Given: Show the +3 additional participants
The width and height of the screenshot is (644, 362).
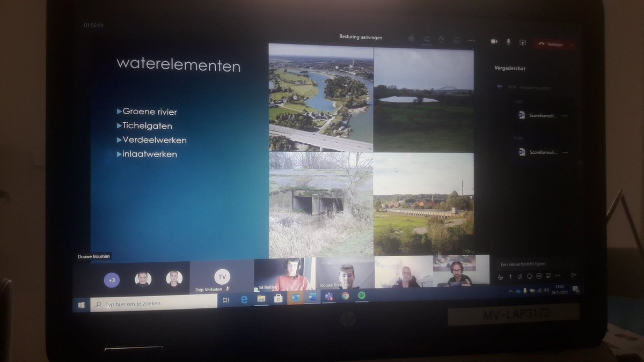Looking at the screenshot, I should 112,280.
